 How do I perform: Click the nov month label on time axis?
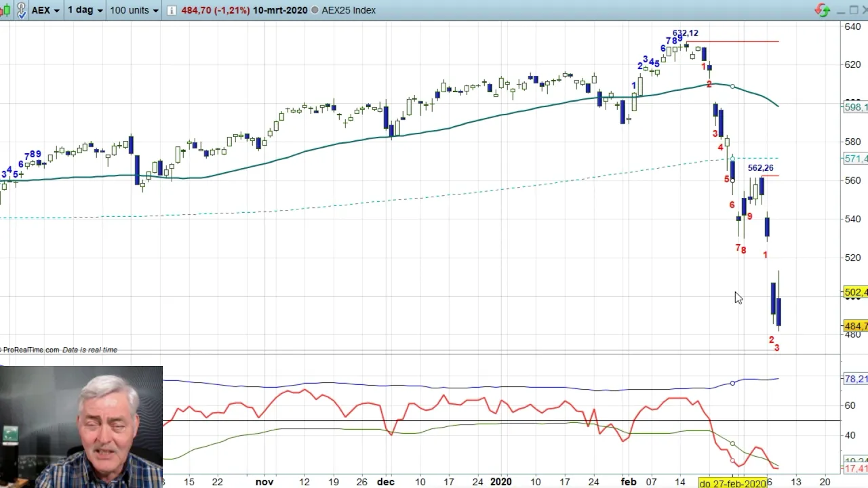pos(264,482)
